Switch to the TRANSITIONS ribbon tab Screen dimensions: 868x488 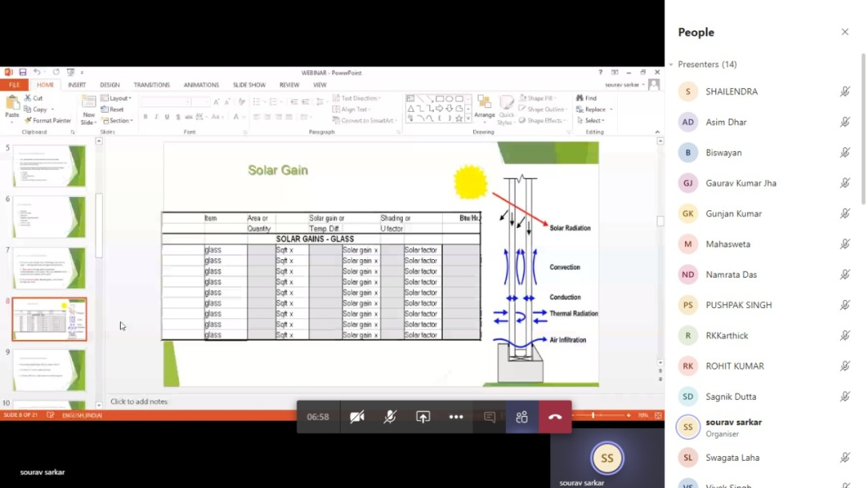[151, 85]
